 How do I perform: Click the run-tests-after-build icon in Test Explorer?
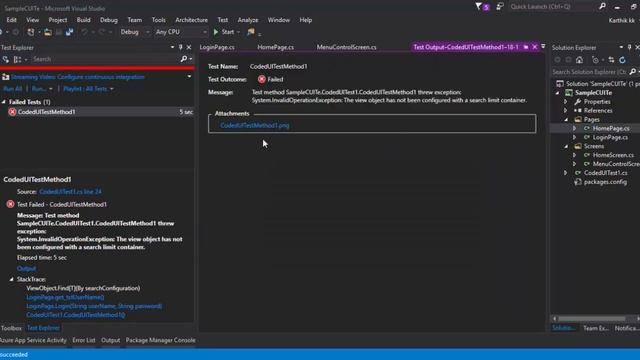[6, 59]
